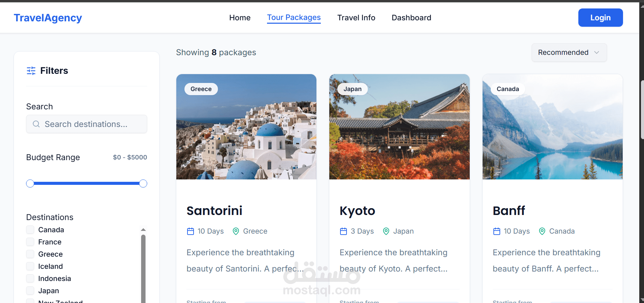Check the Iceland checkbox in Destinations
The height and width of the screenshot is (303, 644).
(30, 266)
